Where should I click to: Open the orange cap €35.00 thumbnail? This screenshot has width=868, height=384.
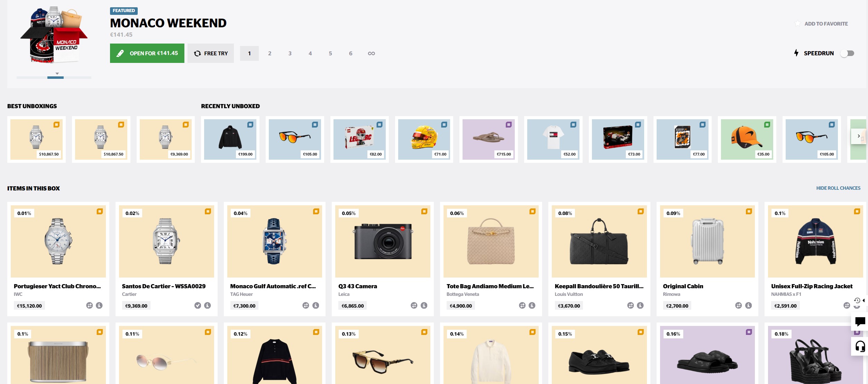(747, 139)
